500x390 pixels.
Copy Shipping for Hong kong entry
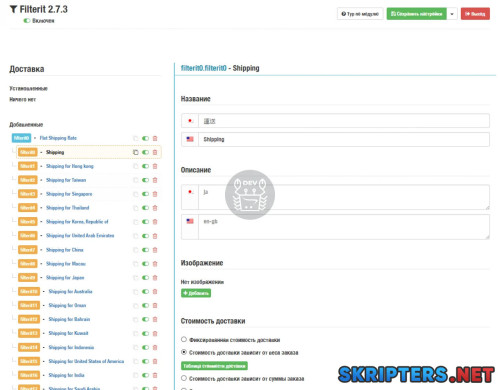coord(136,166)
